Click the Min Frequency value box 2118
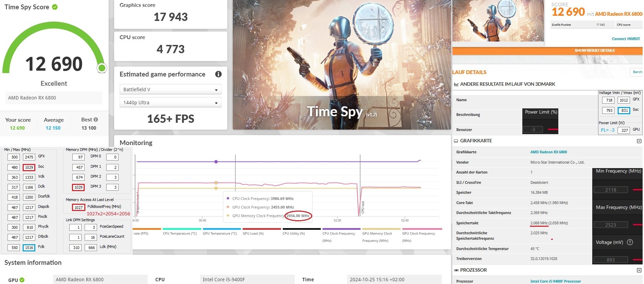 [x=610, y=190]
